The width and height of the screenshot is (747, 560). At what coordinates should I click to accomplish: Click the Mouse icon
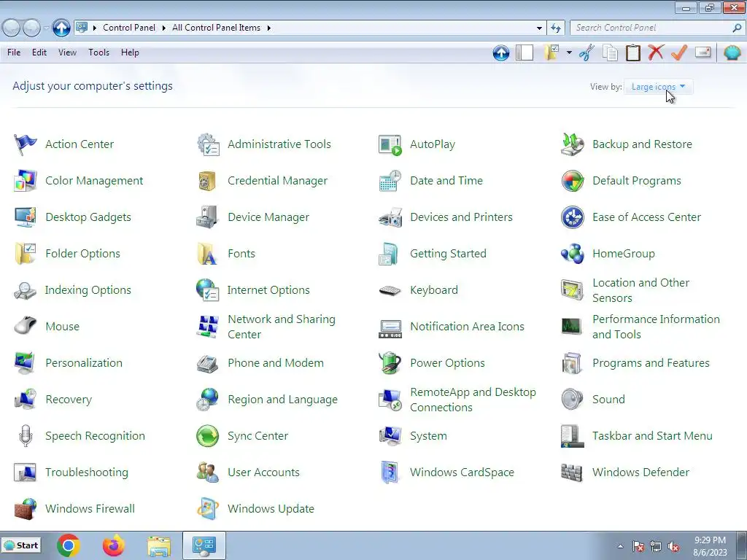pyautogui.click(x=26, y=327)
